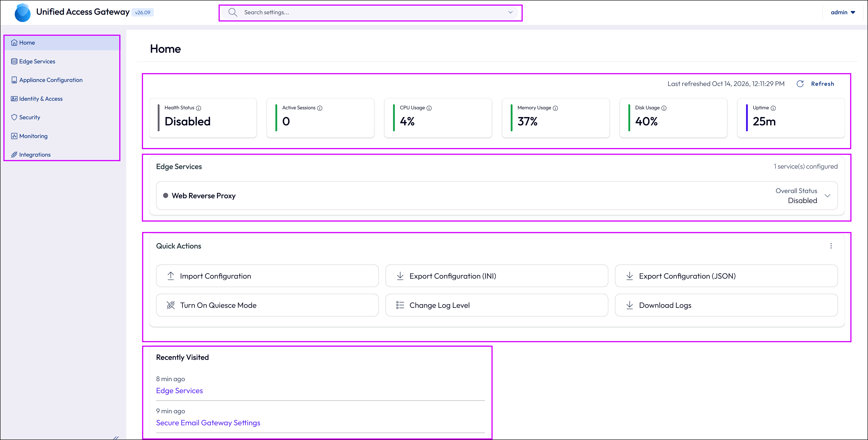
Task: Select Home in the sidebar
Action: (62, 43)
